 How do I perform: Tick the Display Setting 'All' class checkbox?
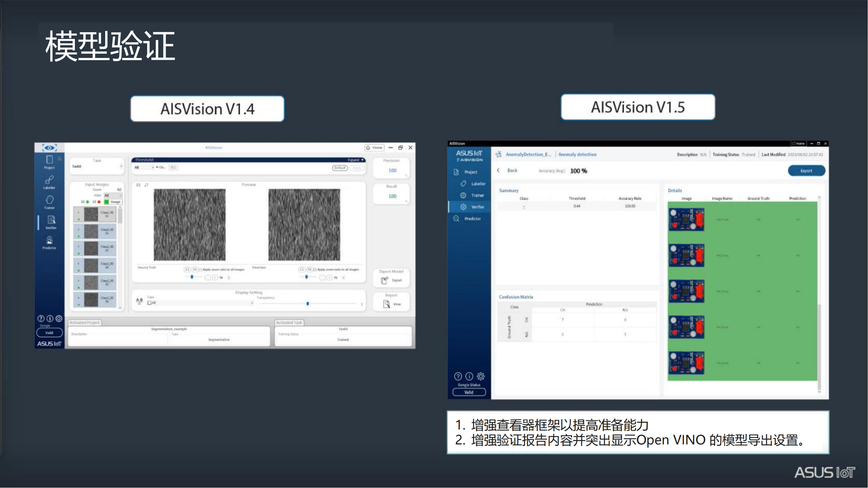coord(150,303)
